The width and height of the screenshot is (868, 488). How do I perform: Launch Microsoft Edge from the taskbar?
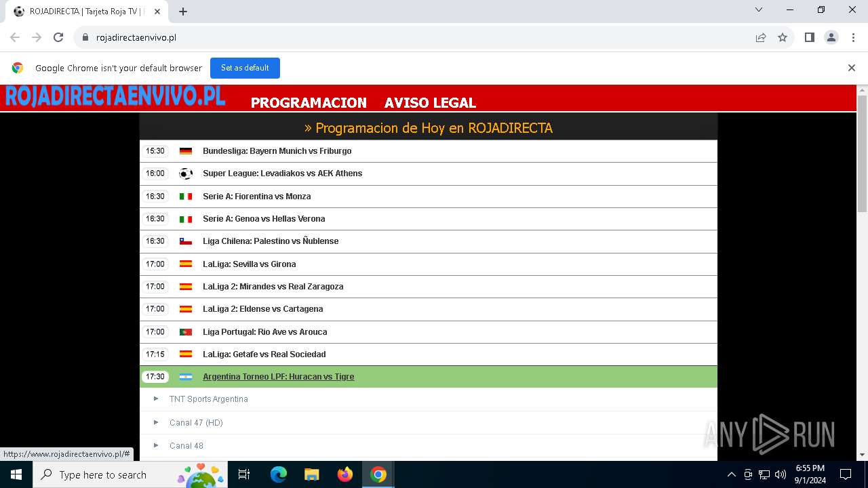279,474
